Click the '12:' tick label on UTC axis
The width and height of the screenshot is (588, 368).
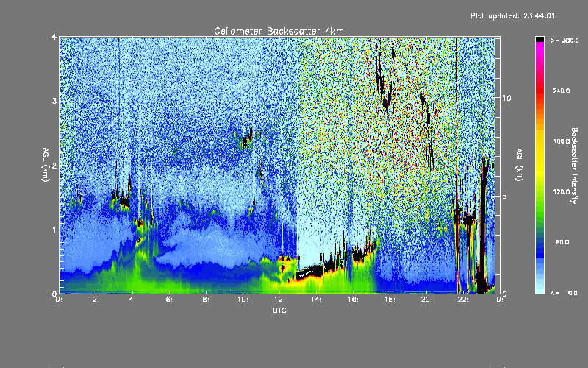[x=279, y=300]
